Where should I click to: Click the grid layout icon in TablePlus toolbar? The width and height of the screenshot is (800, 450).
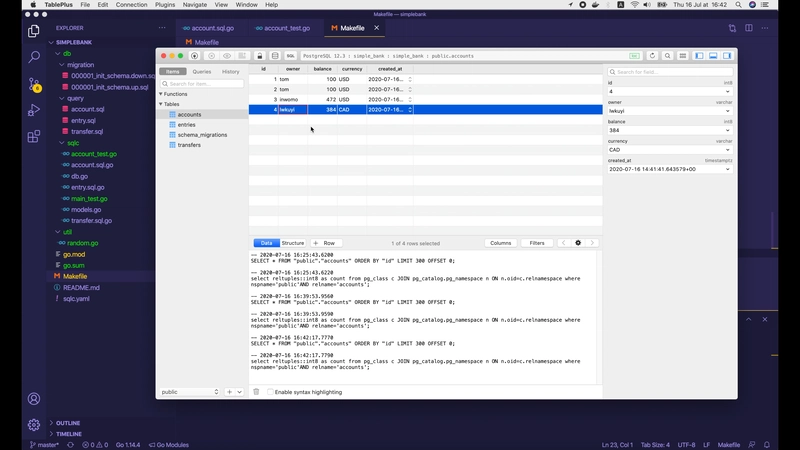pos(683,56)
